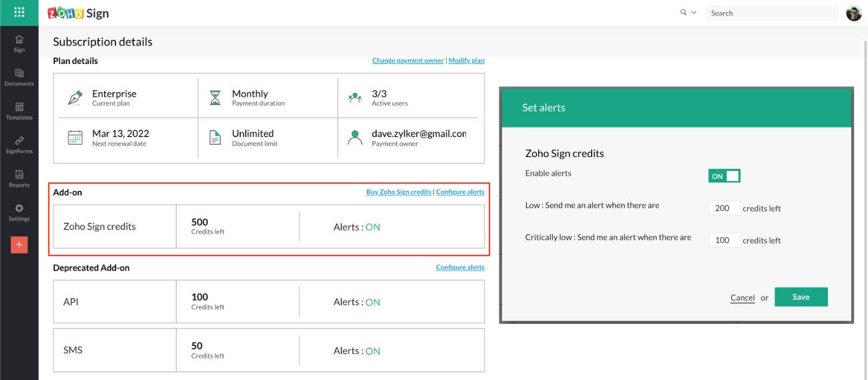Click the Payment owner person icon
The width and height of the screenshot is (868, 380).
pyautogui.click(x=355, y=138)
